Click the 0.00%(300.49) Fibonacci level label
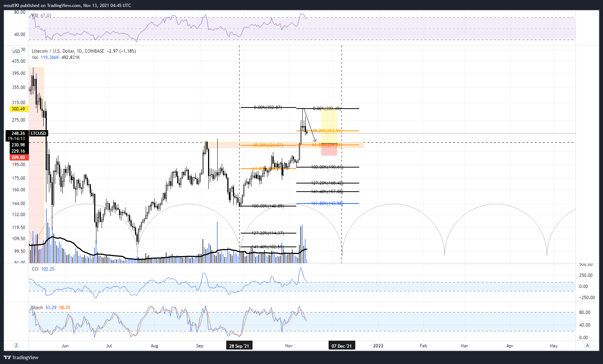Screen dimensions: 603x364 pyautogui.click(x=327, y=109)
